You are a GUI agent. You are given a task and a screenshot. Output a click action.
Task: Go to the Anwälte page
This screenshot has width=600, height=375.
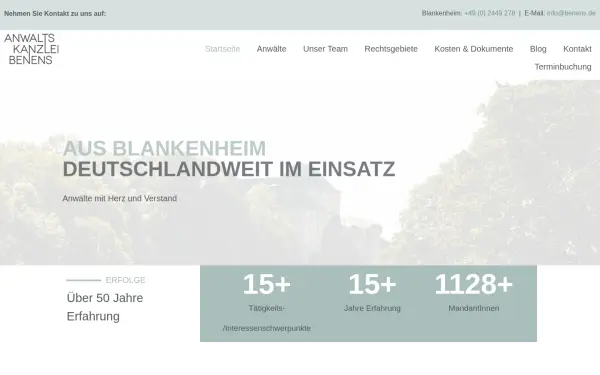[x=271, y=49]
